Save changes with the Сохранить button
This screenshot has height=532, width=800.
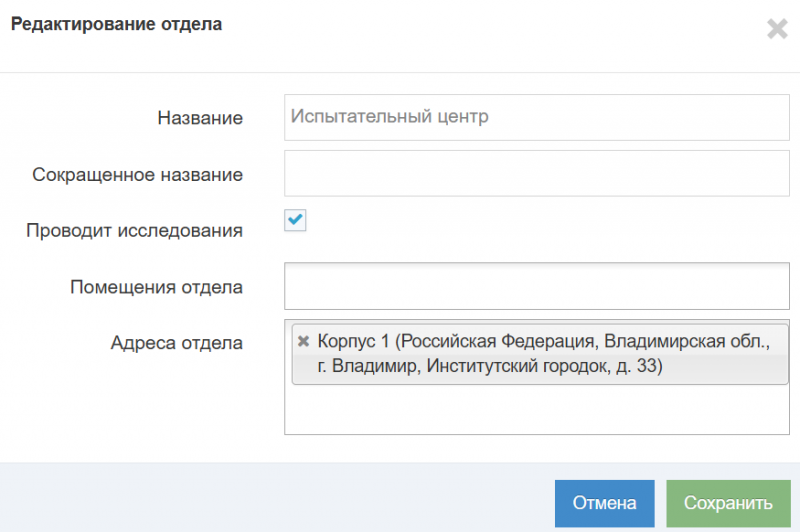point(728,502)
